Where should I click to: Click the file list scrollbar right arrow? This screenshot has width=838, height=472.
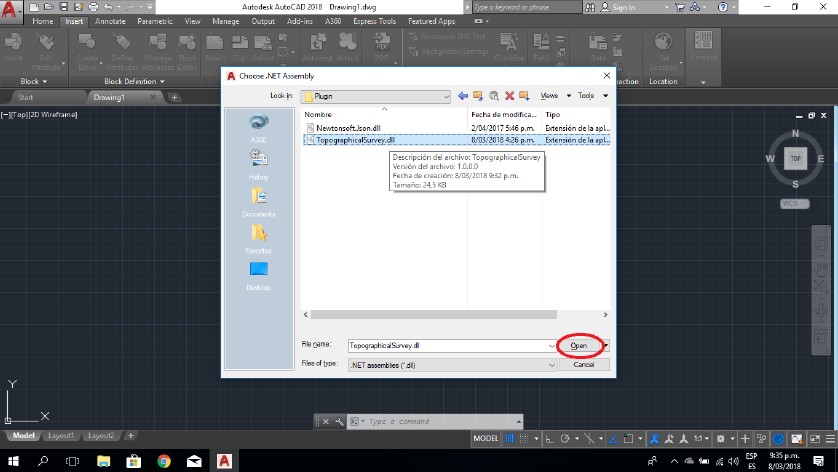605,315
